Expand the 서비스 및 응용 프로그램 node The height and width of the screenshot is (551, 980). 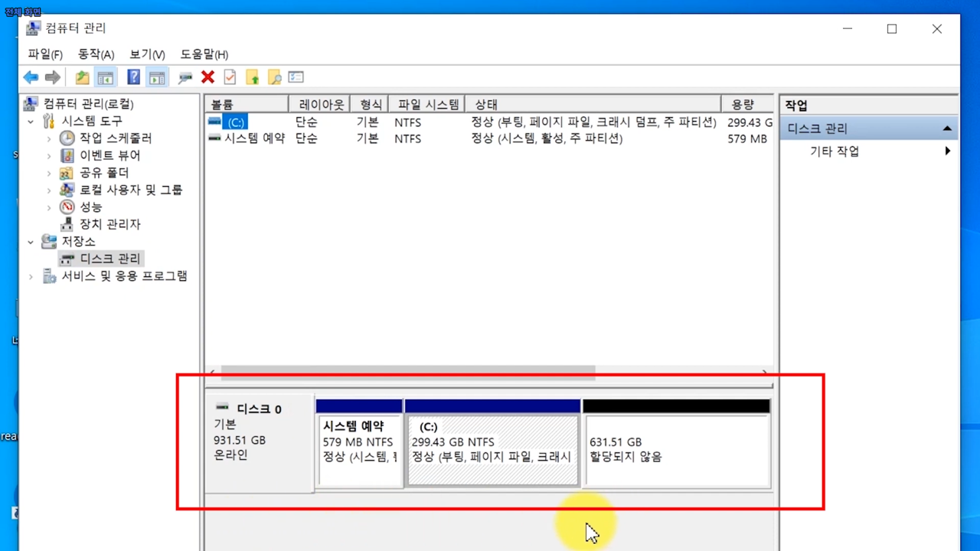coord(31,277)
